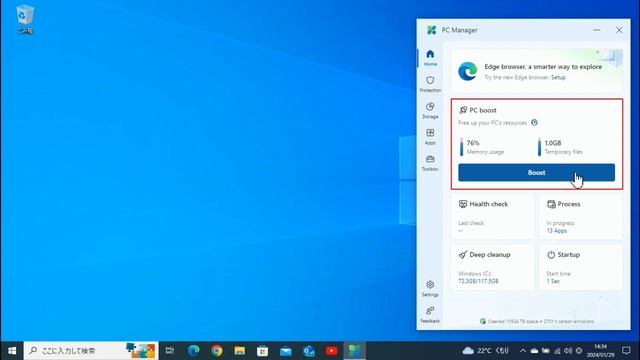This screenshot has height=360, width=640.
Task: Open the volume tray icon
Action: coord(568,351)
